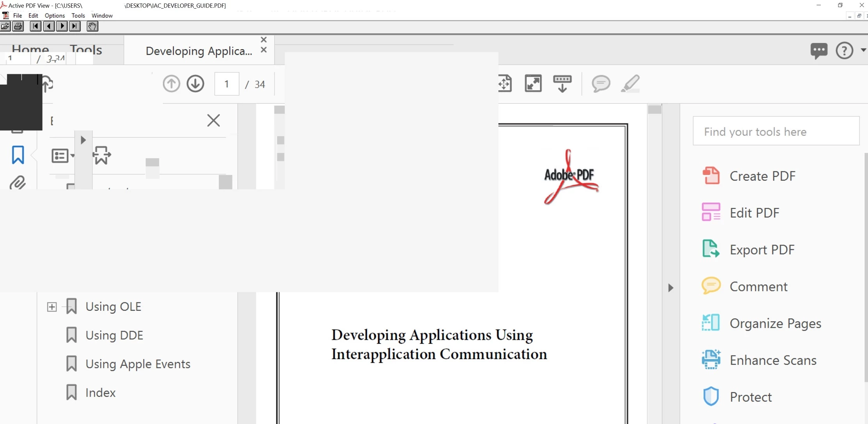This screenshot has width=868, height=424.
Task: Go to first page button
Action: pos(36,27)
